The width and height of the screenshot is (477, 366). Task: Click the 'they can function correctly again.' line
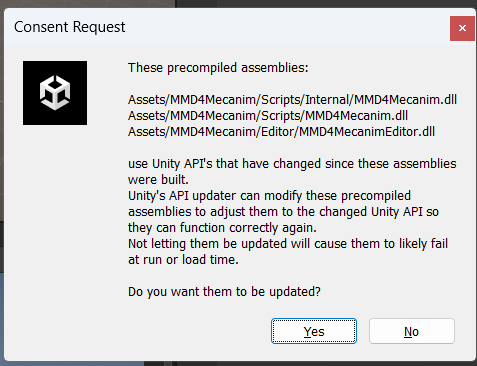(222, 228)
